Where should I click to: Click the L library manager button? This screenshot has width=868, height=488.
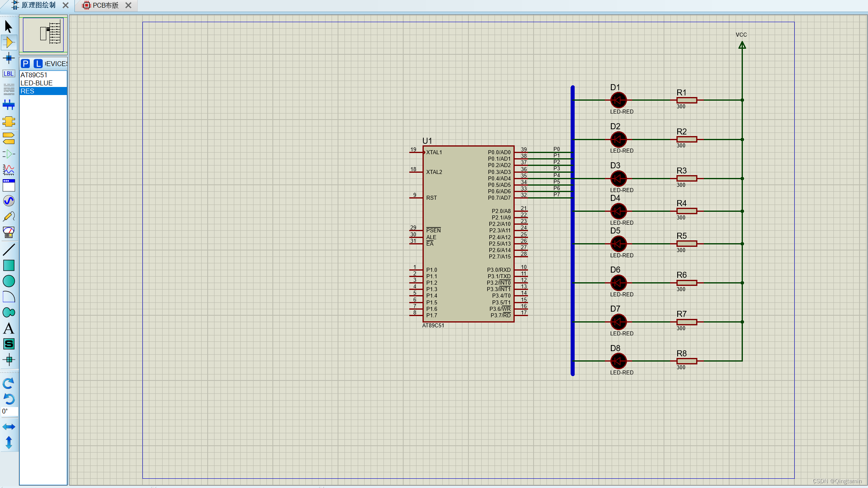pyautogui.click(x=38, y=64)
